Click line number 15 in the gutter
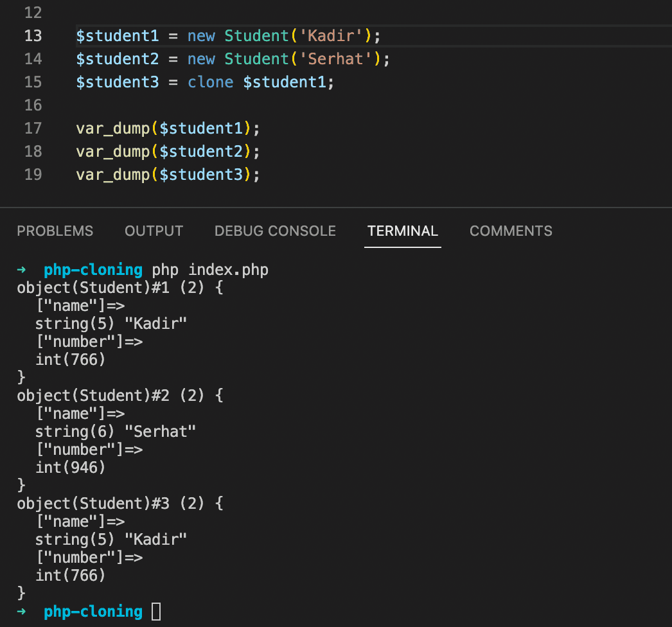Screen dimensions: 672x627 pyautogui.click(x=33, y=82)
